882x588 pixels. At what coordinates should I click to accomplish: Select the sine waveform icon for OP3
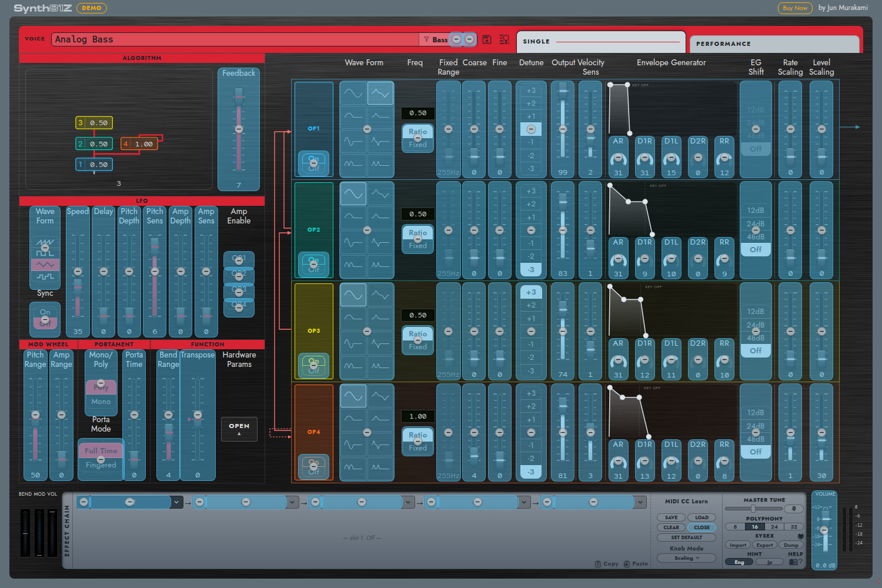(353, 295)
